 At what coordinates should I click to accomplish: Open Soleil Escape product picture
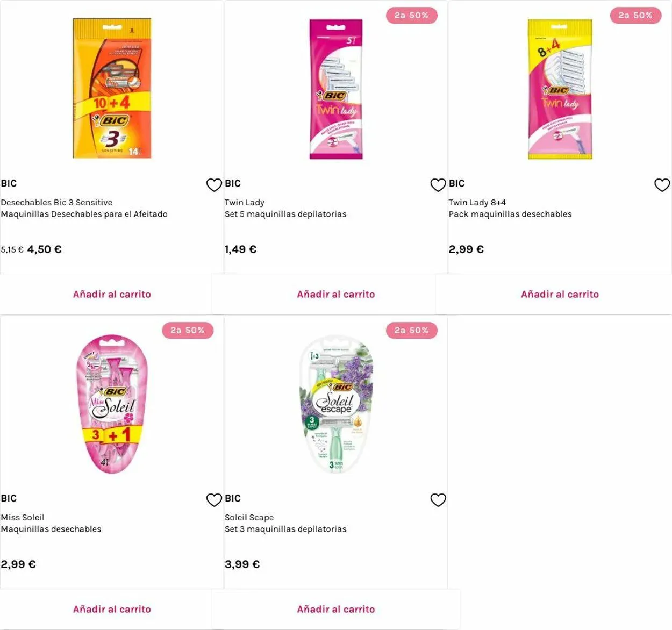tap(336, 404)
